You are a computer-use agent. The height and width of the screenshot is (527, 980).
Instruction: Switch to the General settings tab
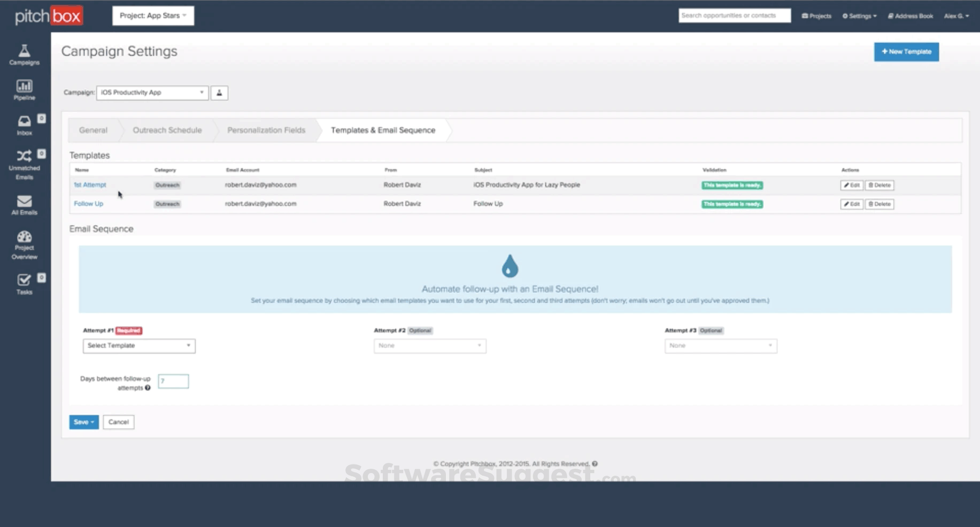click(93, 130)
